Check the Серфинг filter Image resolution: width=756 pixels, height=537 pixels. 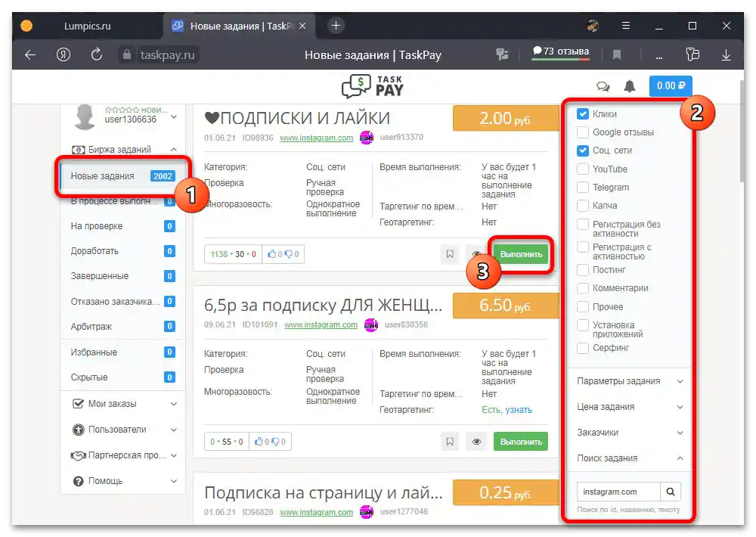point(583,348)
